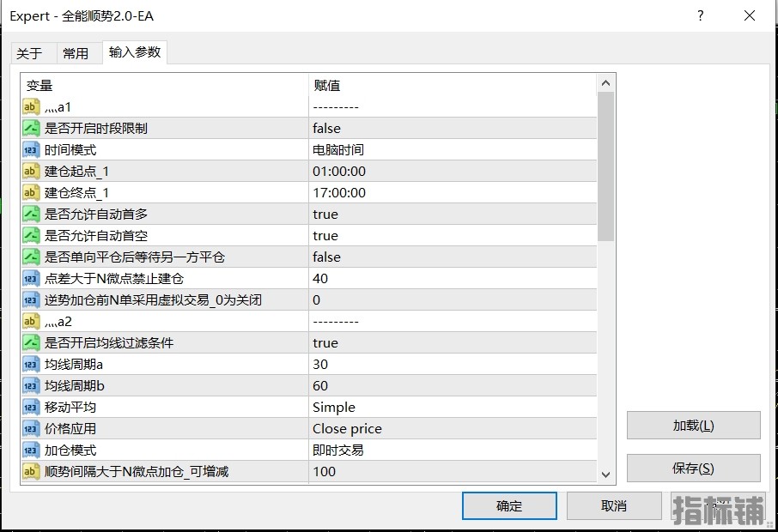Select the 点差大于N微点禁止建仓 row label

[114, 279]
